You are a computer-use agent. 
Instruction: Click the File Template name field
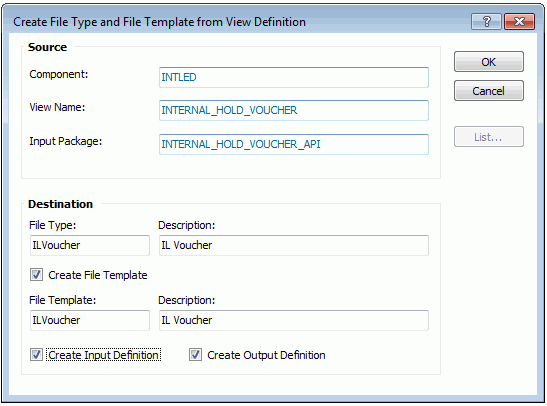[x=90, y=320]
